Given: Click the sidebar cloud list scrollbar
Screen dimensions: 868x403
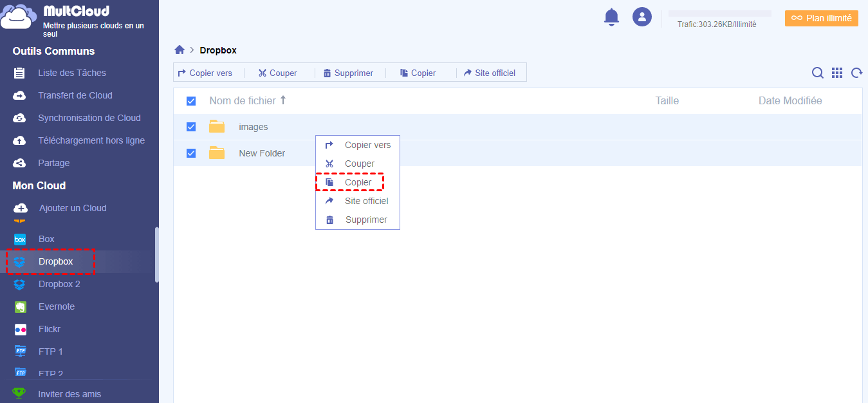Looking at the screenshot, I should pyautogui.click(x=157, y=255).
